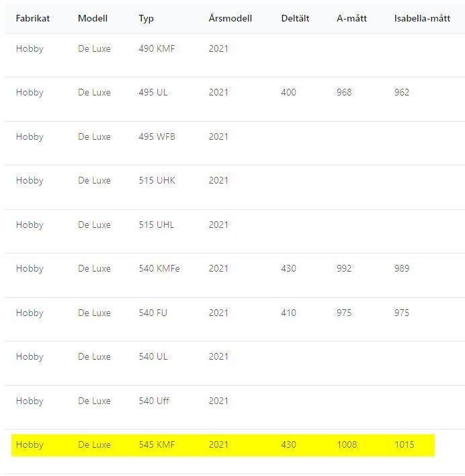
Task: Select the 540 Uff type cell
Action: [x=154, y=401]
